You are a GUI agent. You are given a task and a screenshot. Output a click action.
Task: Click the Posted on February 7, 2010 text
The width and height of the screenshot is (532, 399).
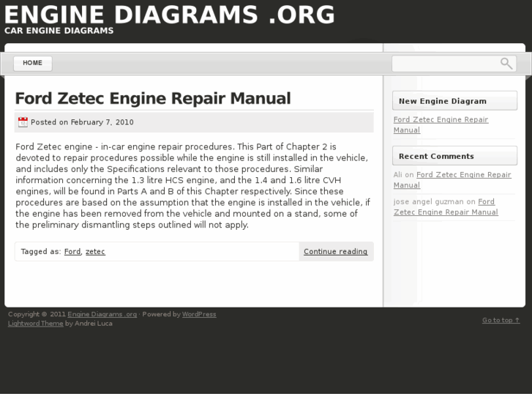click(x=82, y=122)
